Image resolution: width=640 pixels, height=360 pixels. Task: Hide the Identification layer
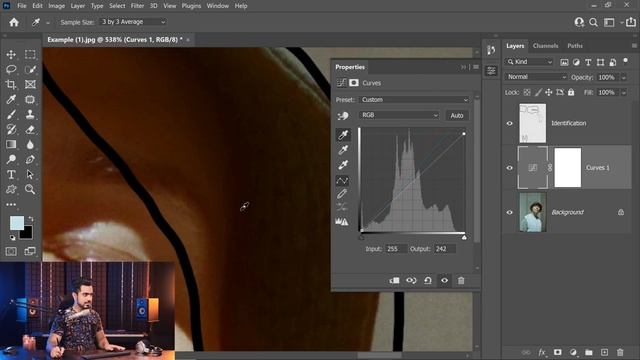point(509,123)
